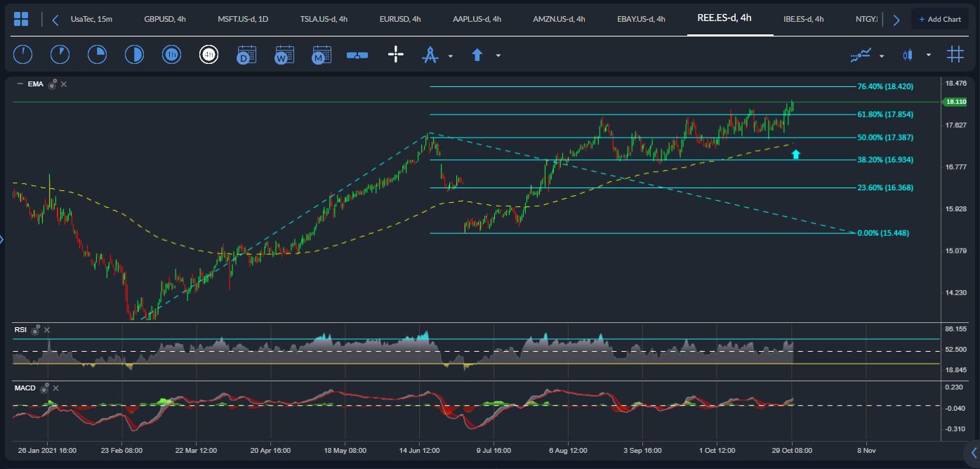Select the drawing compass tool
The height and width of the screenshot is (469, 980).
point(430,54)
